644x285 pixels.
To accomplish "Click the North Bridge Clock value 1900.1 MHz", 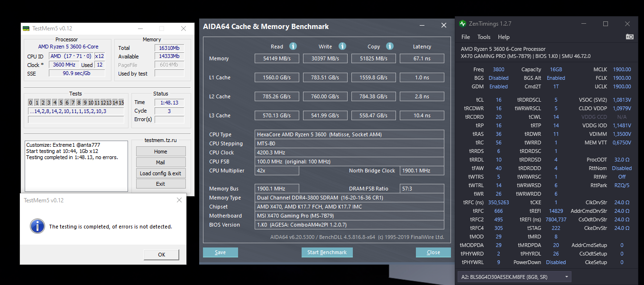I will click(x=422, y=171).
